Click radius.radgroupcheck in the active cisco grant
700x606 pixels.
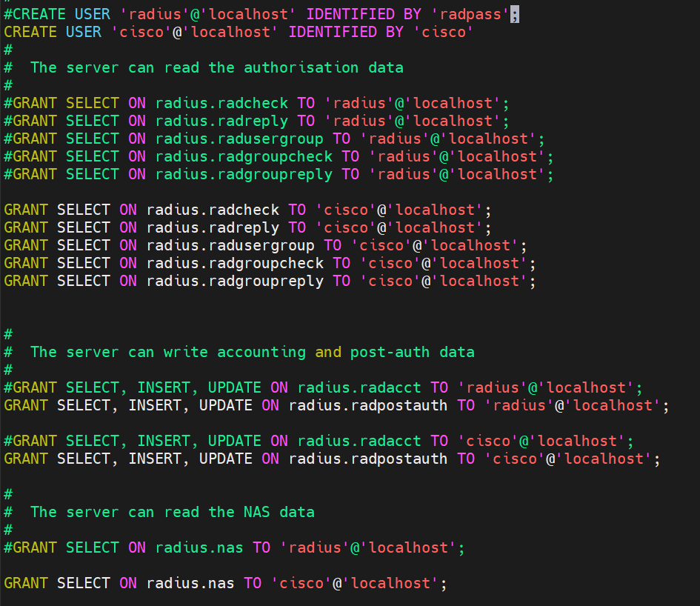coord(235,263)
